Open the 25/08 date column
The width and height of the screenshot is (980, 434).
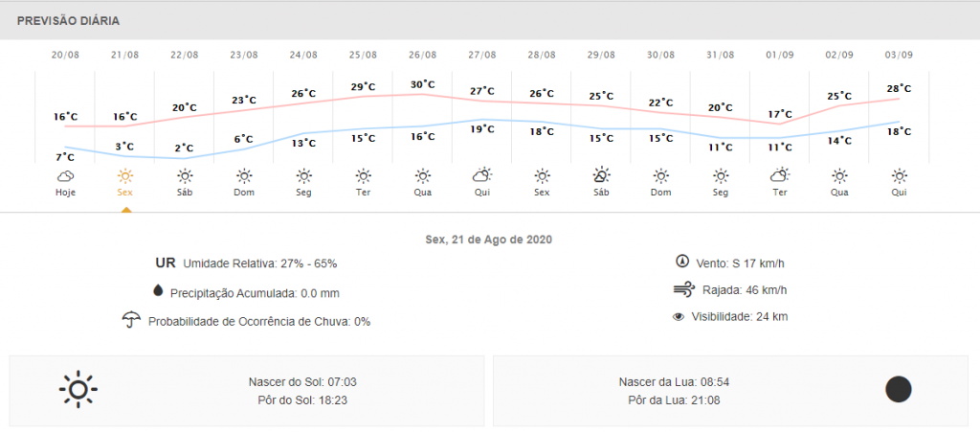[x=363, y=55]
